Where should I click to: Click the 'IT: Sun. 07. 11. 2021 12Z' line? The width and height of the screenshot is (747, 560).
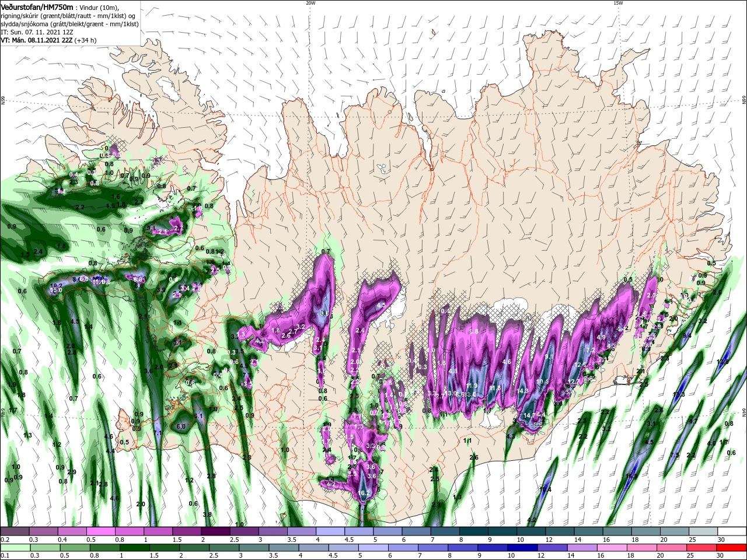[37, 32]
